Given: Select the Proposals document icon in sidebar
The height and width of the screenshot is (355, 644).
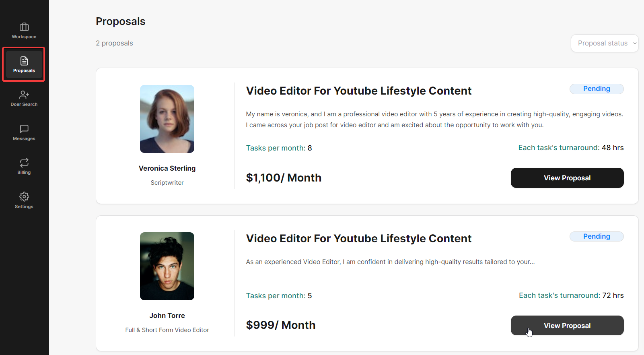Looking at the screenshot, I should coord(24,61).
